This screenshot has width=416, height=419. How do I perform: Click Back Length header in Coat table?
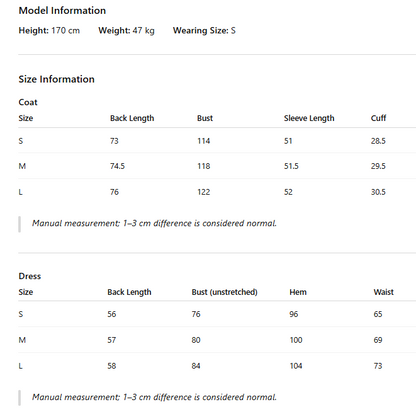coord(132,118)
